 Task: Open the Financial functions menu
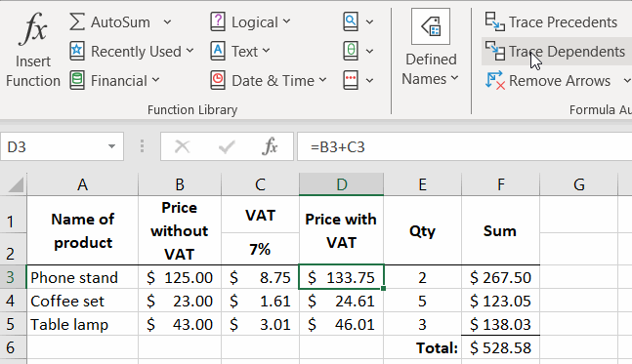[x=115, y=81]
